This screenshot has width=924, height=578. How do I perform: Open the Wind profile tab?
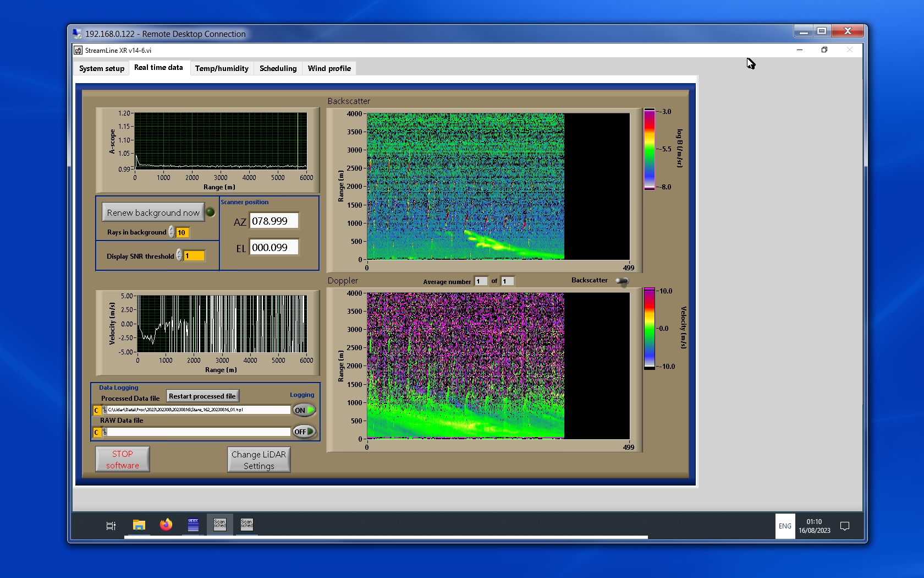pos(329,68)
